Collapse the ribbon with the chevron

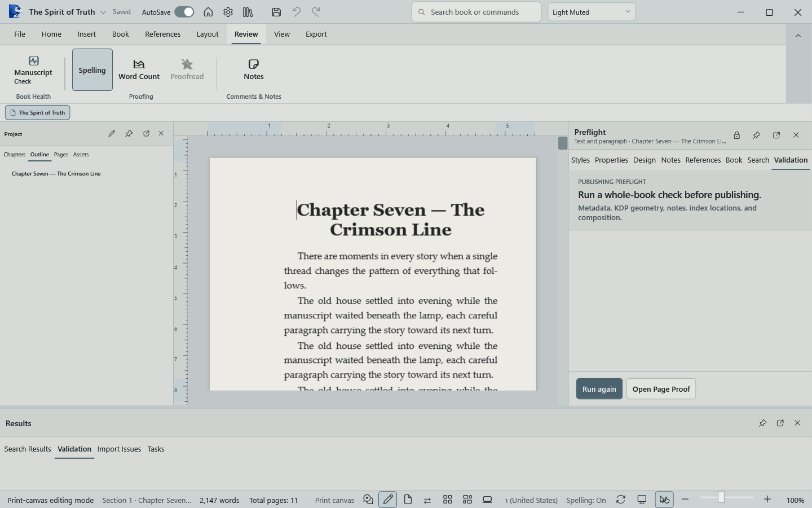[798, 36]
